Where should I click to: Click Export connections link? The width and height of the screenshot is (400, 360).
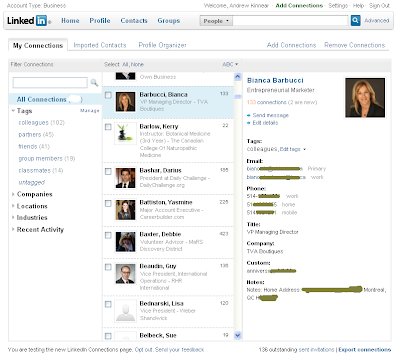365,350
